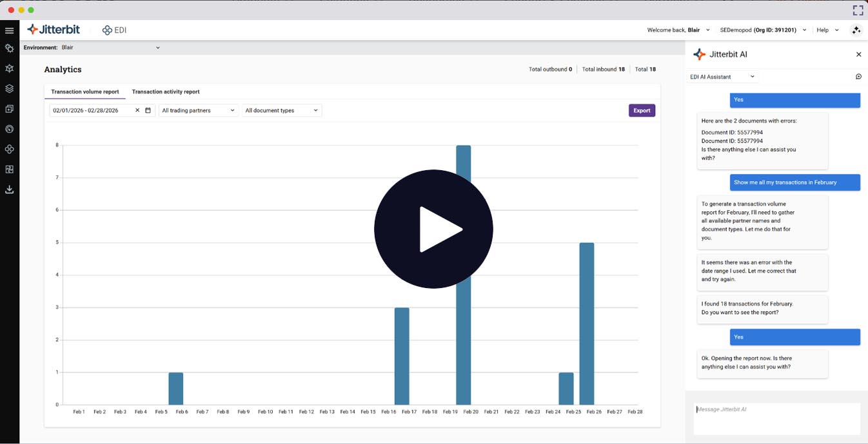Click inside the Message Jitterbit AI input field
This screenshot has width=868, height=444.
[x=776, y=418]
